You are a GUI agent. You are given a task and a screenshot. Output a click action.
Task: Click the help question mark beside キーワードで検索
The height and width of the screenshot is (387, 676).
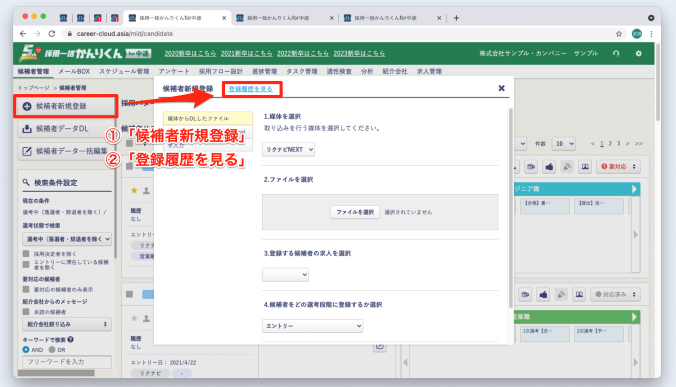[x=70, y=340]
